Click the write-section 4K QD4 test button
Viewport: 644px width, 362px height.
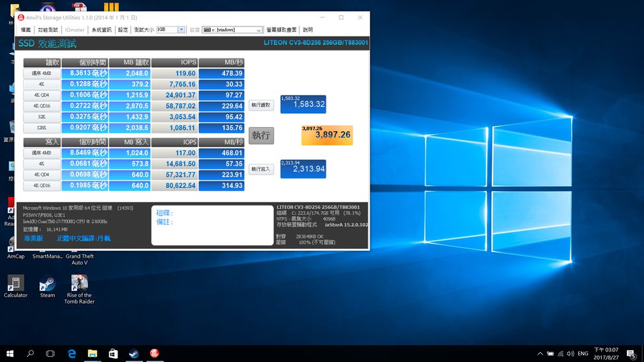[x=42, y=175]
